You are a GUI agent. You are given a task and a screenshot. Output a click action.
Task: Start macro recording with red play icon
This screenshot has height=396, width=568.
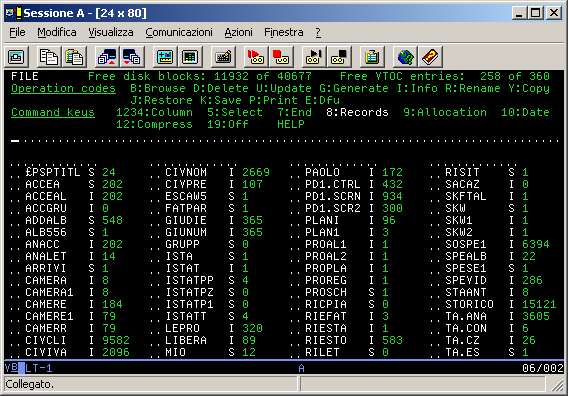click(256, 57)
